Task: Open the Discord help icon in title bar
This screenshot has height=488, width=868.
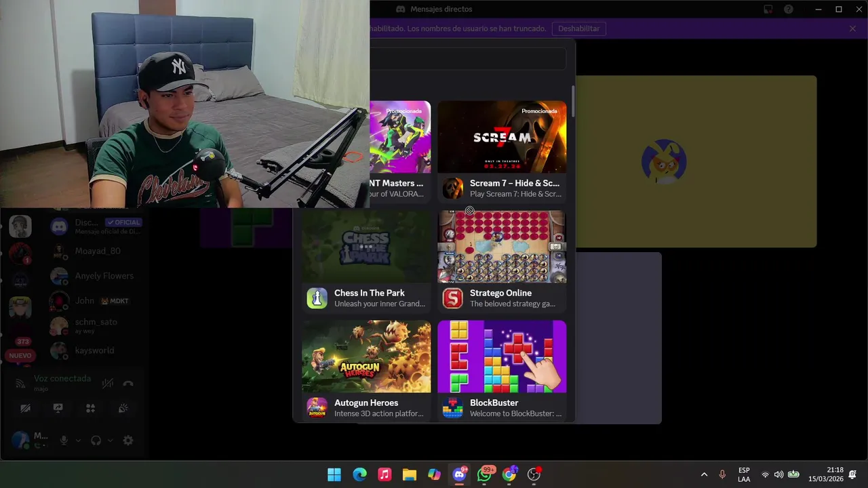Action: coord(789,9)
